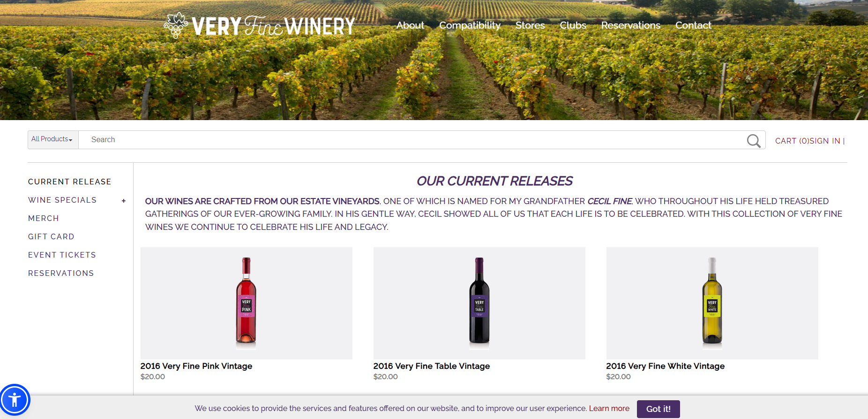Open the All Products dropdown
The height and width of the screenshot is (419, 868).
coord(52,139)
